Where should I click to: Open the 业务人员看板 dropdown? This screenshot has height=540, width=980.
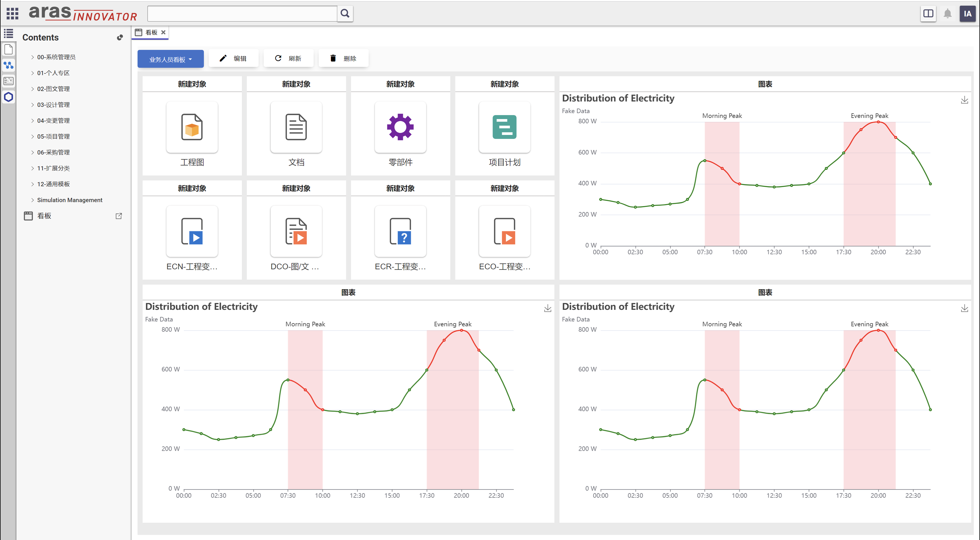[170, 59]
